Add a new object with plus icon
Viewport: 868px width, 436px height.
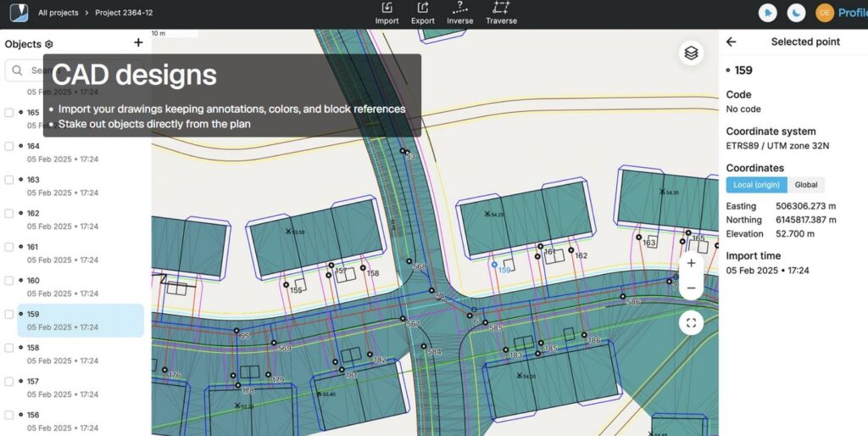click(138, 43)
